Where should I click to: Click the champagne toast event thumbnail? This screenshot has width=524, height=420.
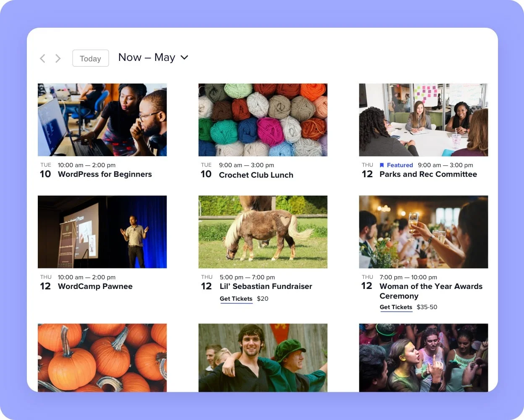pyautogui.click(x=424, y=232)
